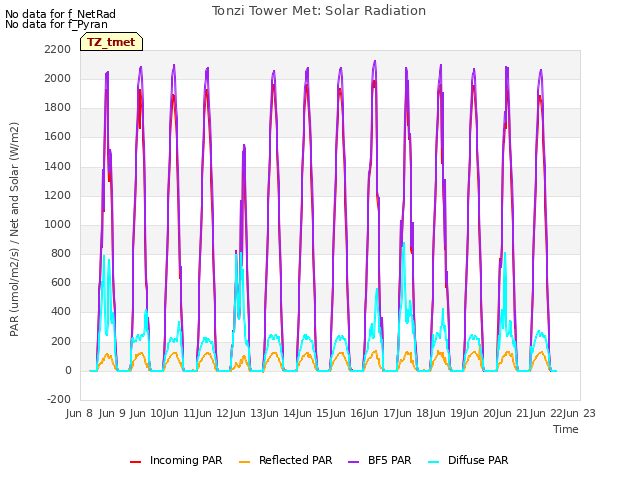640x480 pixels.
Task: Click the tallest Diffuse PAR spike on Jun 18
Action: click(x=404, y=244)
